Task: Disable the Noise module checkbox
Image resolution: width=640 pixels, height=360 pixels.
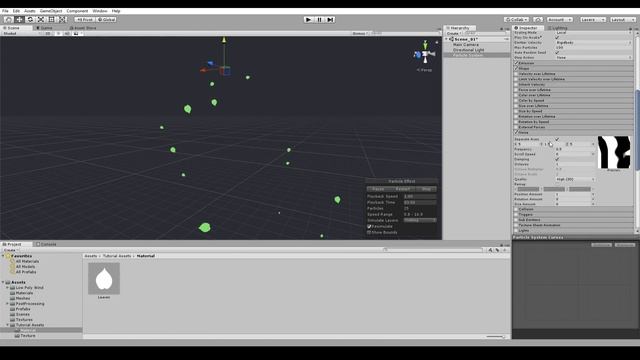Action: [x=516, y=132]
